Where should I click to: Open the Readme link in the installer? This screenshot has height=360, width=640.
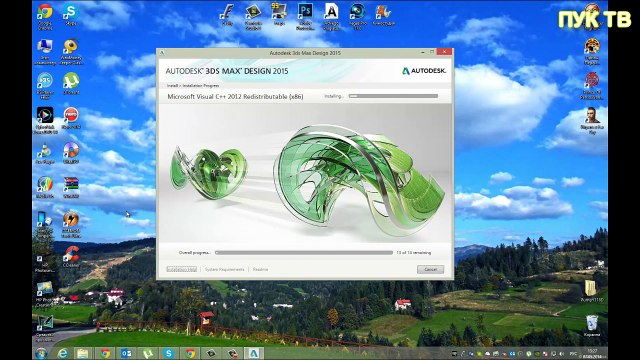coord(260,269)
